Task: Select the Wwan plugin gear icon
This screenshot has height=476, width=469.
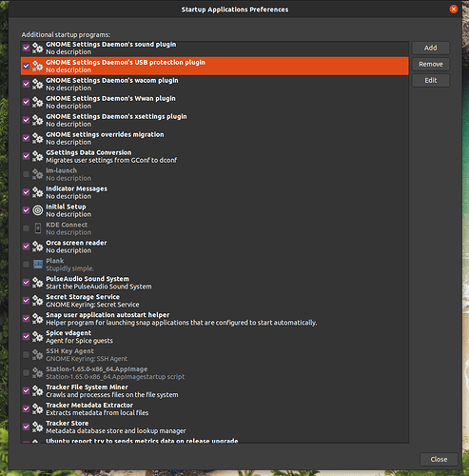Action: [x=37, y=102]
